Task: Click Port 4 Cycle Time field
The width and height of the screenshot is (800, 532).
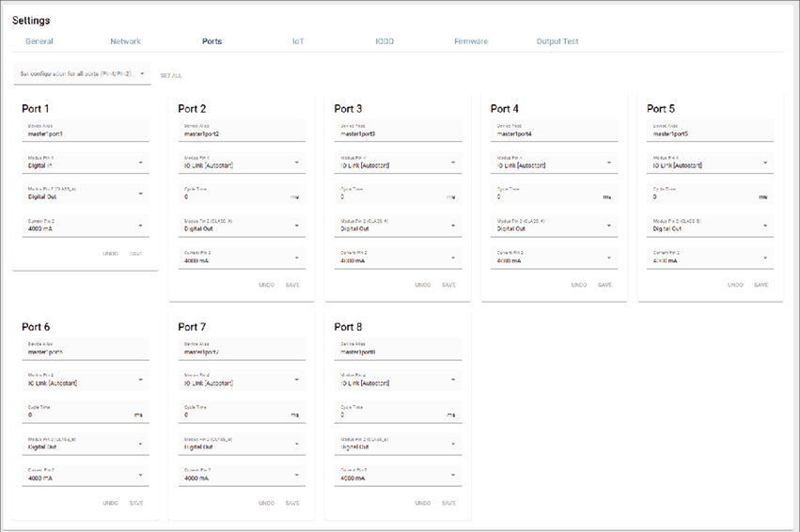Action: [x=554, y=194]
